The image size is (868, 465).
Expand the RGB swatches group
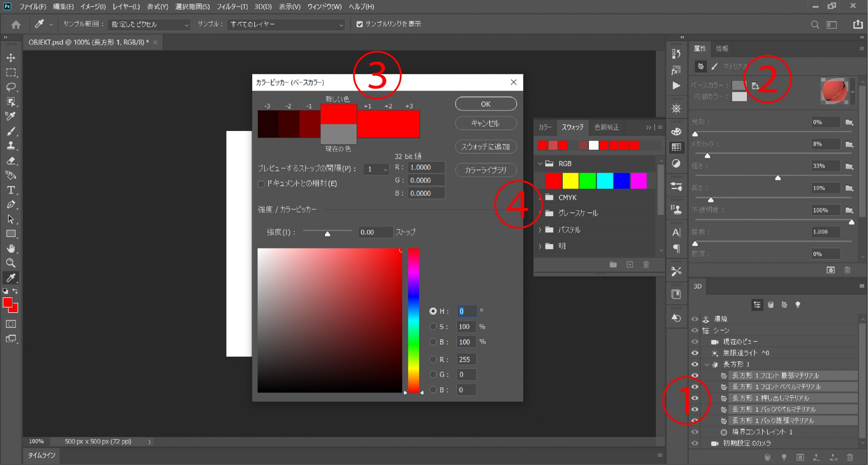(539, 163)
